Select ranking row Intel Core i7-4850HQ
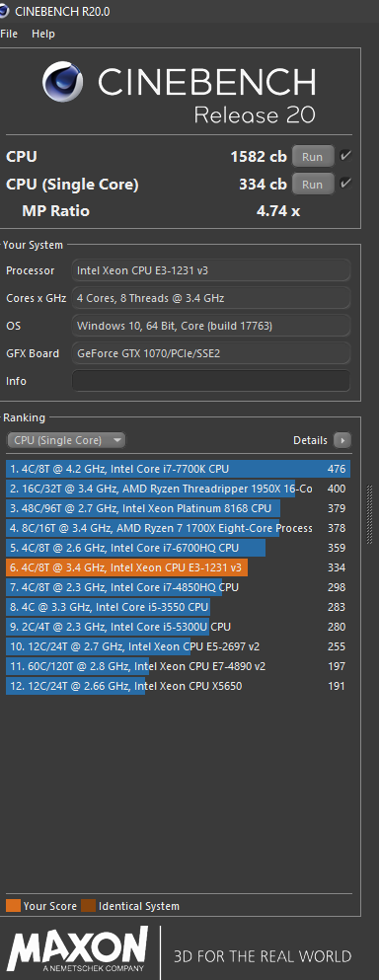Screen dimensions: 379x980 (x=179, y=587)
